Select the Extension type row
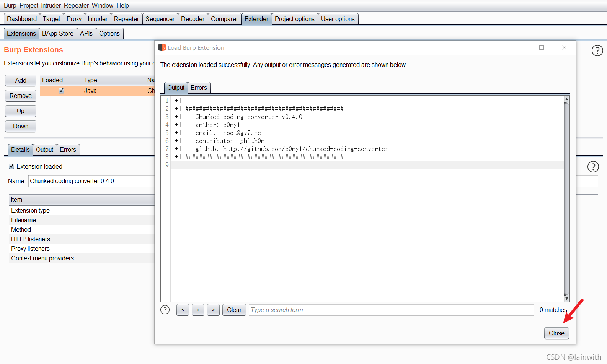Viewport: 607px width, 364px height. tap(82, 211)
